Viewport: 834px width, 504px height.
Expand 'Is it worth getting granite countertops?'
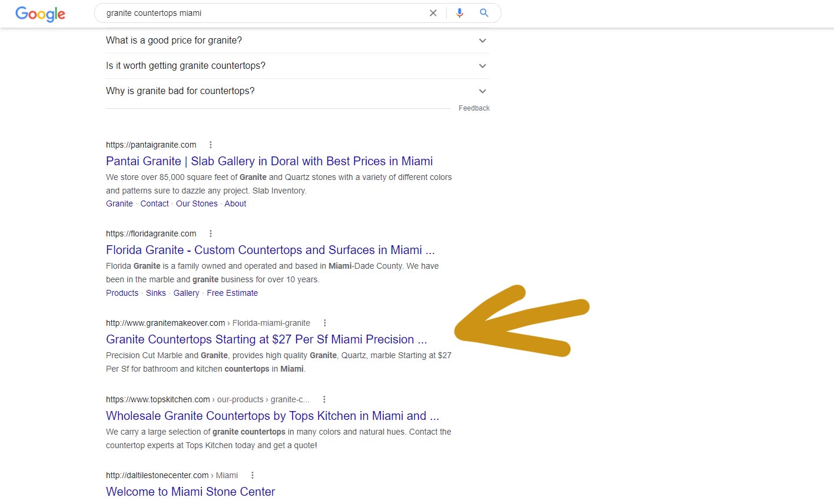click(297, 66)
